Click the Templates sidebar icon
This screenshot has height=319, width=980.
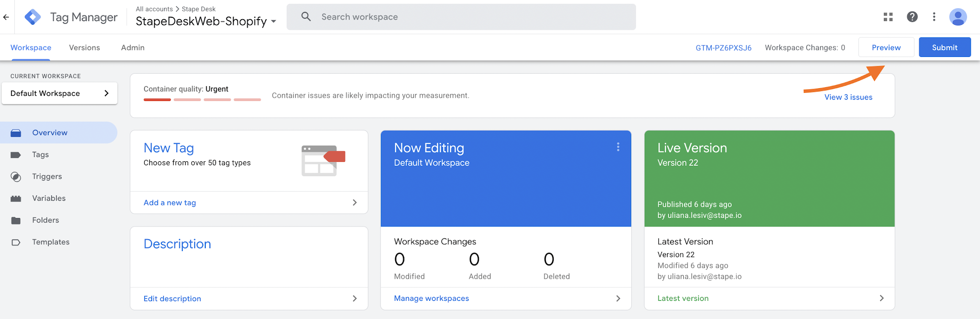(x=16, y=242)
